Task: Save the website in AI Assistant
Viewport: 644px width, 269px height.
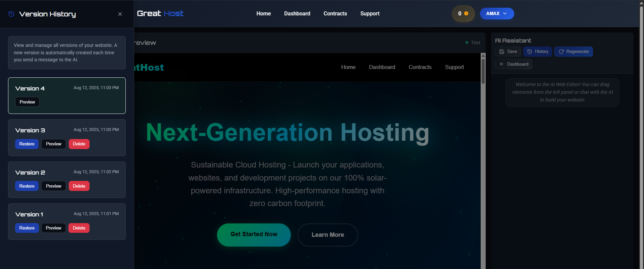Action: point(508,52)
